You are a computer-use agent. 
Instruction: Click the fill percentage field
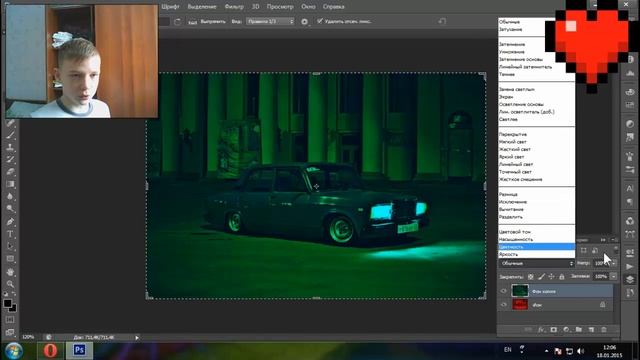point(601,276)
